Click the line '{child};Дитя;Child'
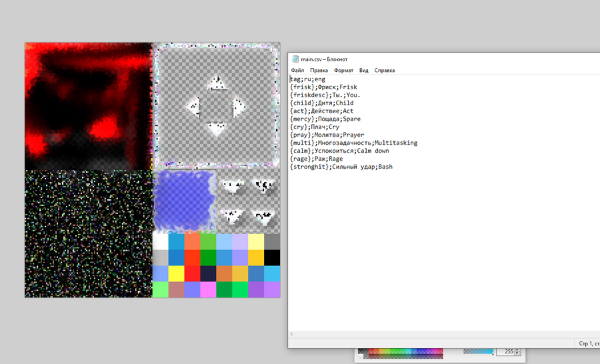The width and height of the screenshot is (600, 364). click(x=322, y=103)
